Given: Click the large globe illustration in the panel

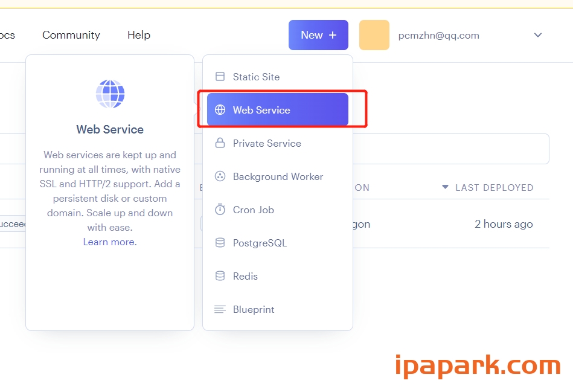Looking at the screenshot, I should (109, 94).
